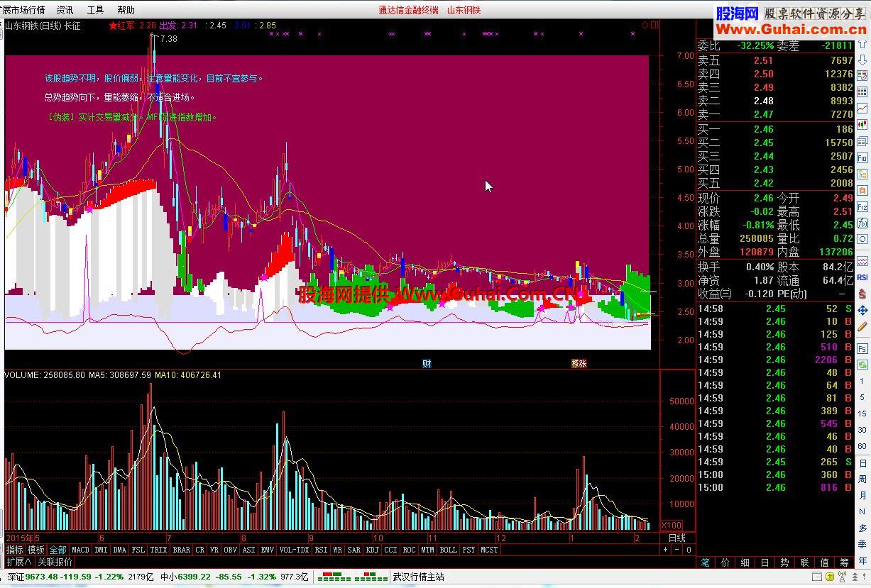Open the 帮助 menu
This screenshot has width=871, height=588.
tap(126, 10)
